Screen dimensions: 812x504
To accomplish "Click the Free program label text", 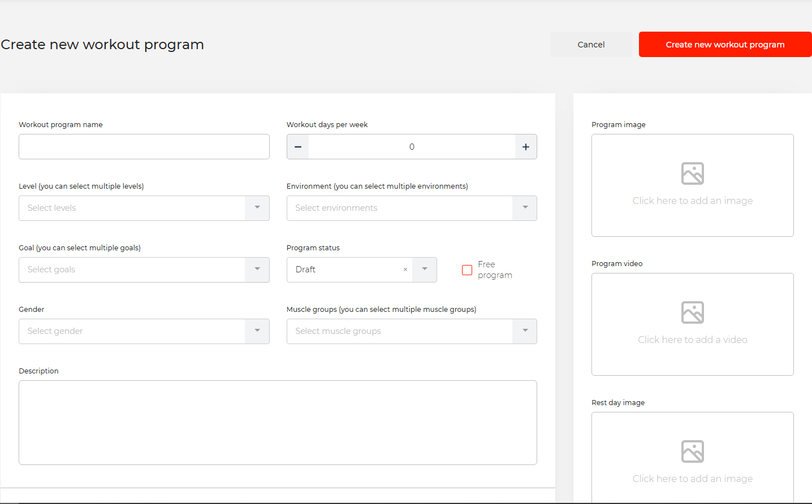I will pos(494,270).
